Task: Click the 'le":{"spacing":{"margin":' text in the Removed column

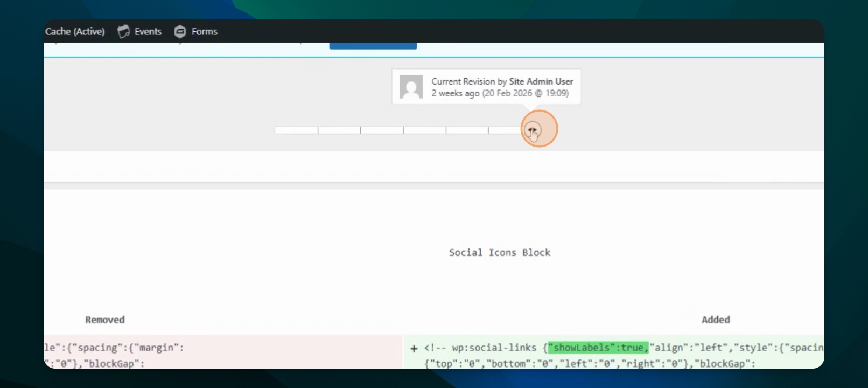Action: (114, 348)
